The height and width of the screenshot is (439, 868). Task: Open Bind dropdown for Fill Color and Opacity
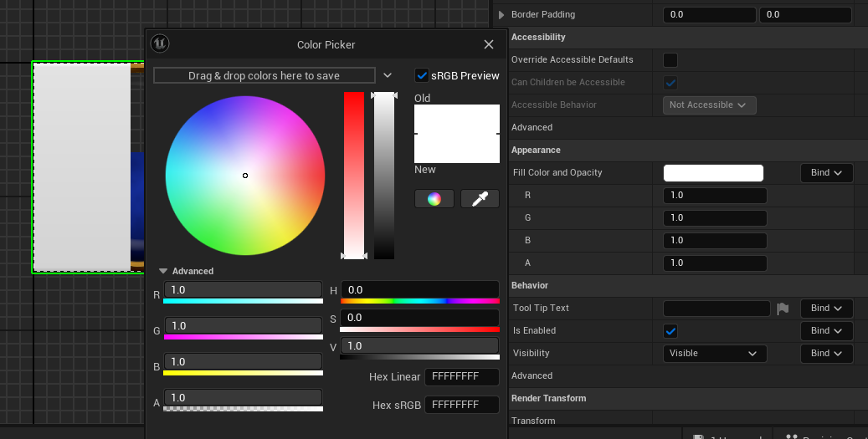(826, 172)
